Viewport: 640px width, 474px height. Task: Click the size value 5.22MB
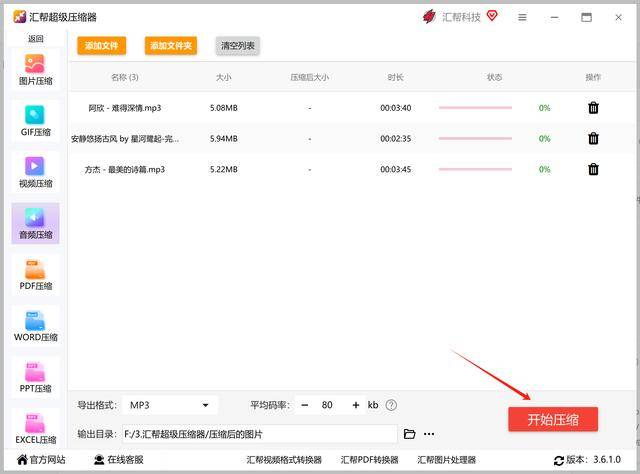point(224,169)
